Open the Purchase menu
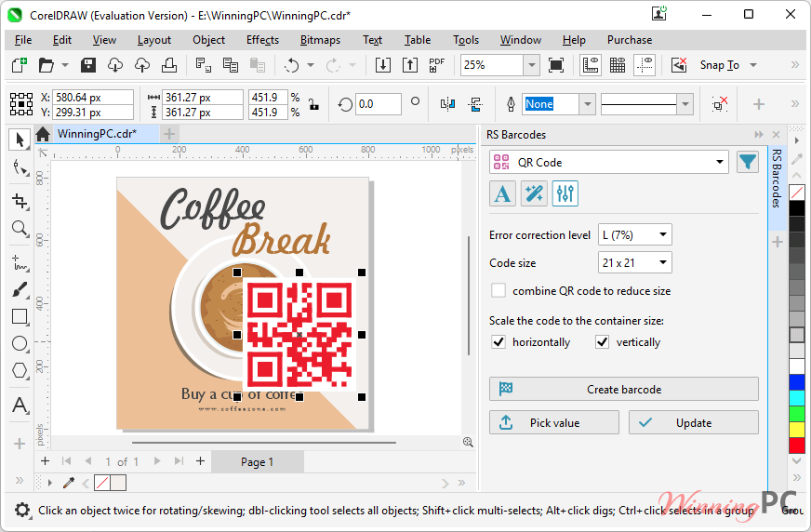 [630, 40]
